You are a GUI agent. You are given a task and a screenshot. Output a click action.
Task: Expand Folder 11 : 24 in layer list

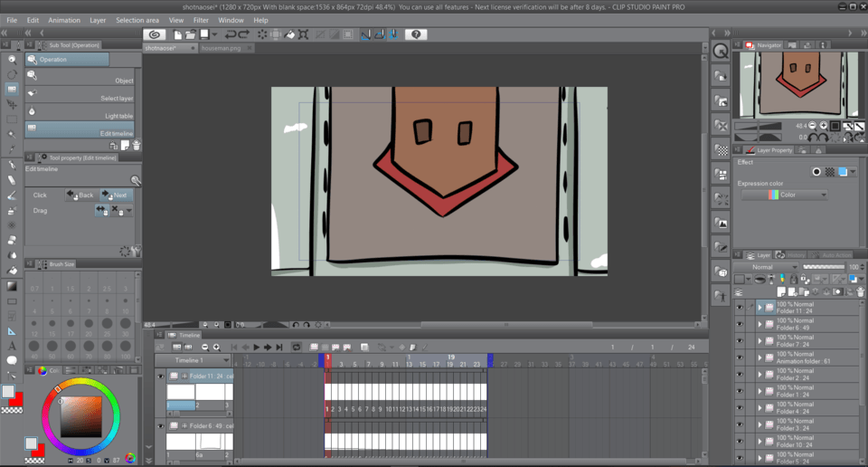(x=760, y=308)
